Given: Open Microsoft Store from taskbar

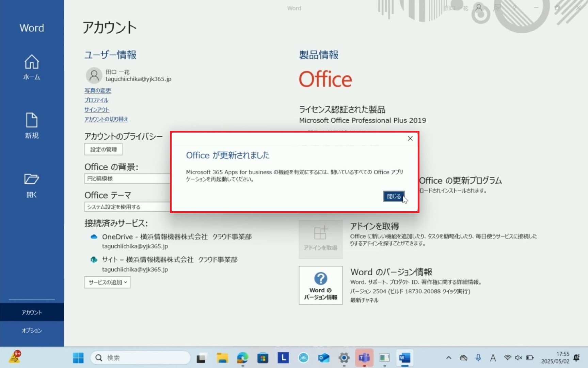Looking at the screenshot, I should 263,358.
